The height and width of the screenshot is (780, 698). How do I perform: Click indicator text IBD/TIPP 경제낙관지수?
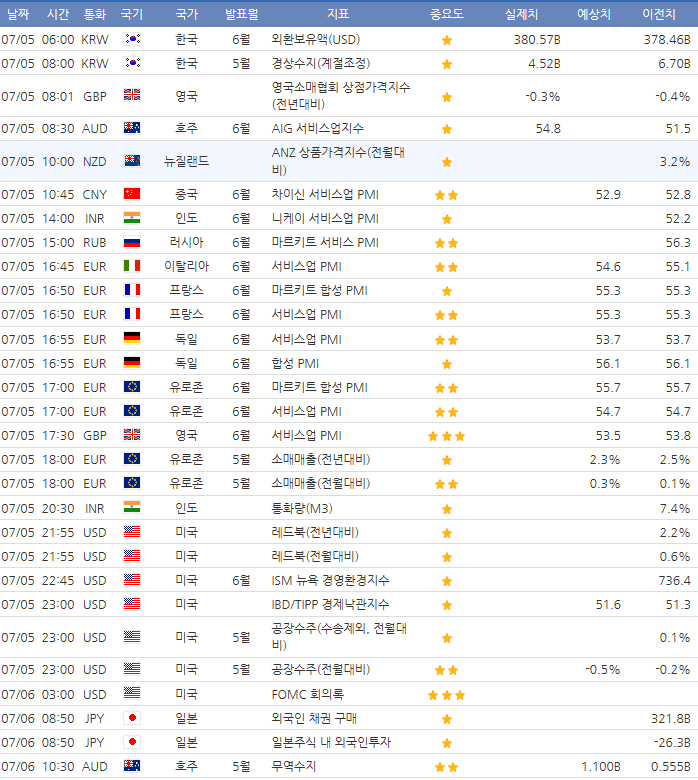pos(330,604)
